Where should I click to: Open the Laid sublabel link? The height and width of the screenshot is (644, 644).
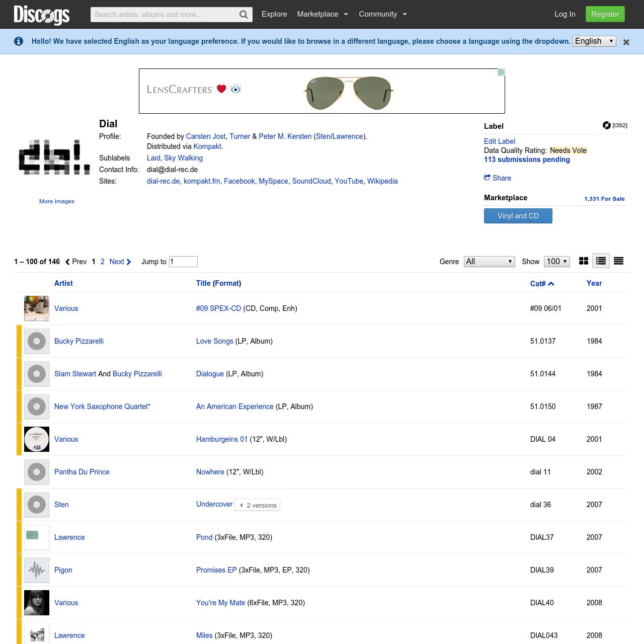click(153, 158)
